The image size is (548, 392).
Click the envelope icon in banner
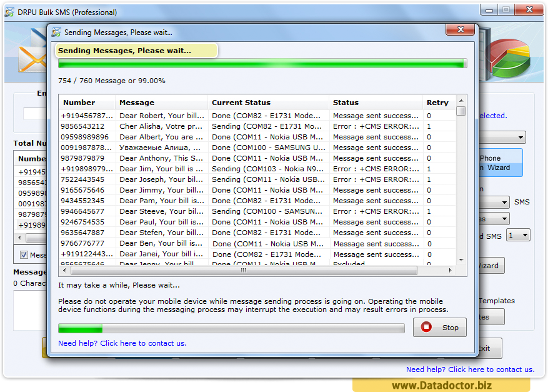pyautogui.click(x=32, y=59)
